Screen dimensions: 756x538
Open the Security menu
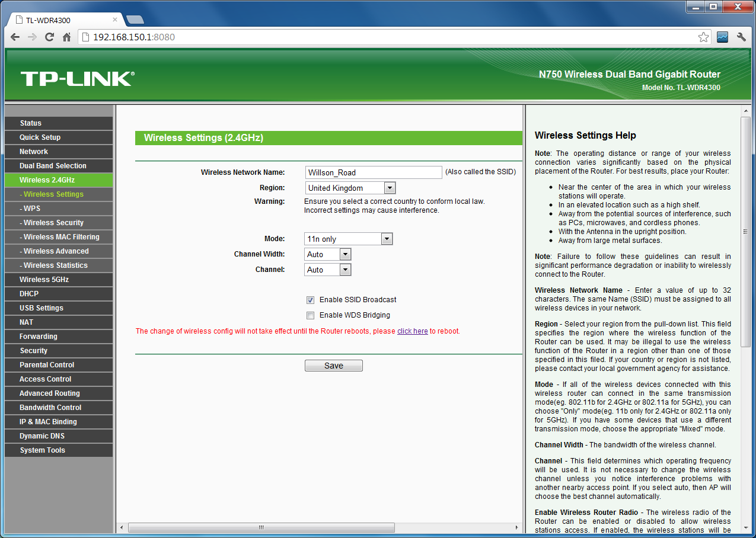coord(58,351)
